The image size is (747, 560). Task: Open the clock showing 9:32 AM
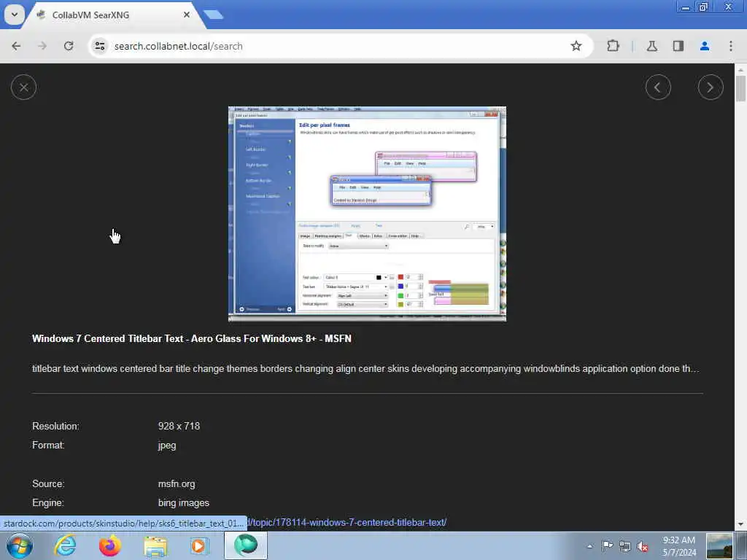[679, 546]
